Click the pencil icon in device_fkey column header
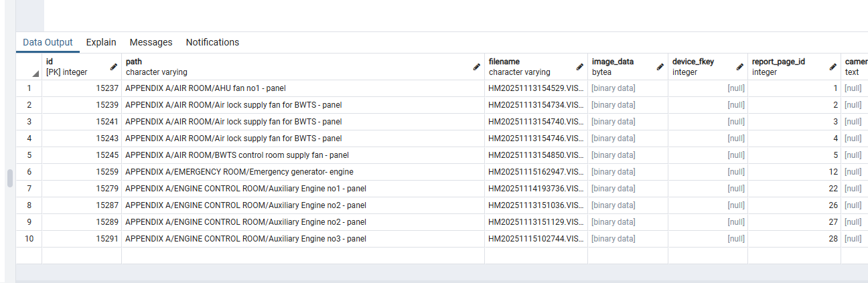Image resolution: width=868 pixels, height=283 pixels. (x=740, y=67)
